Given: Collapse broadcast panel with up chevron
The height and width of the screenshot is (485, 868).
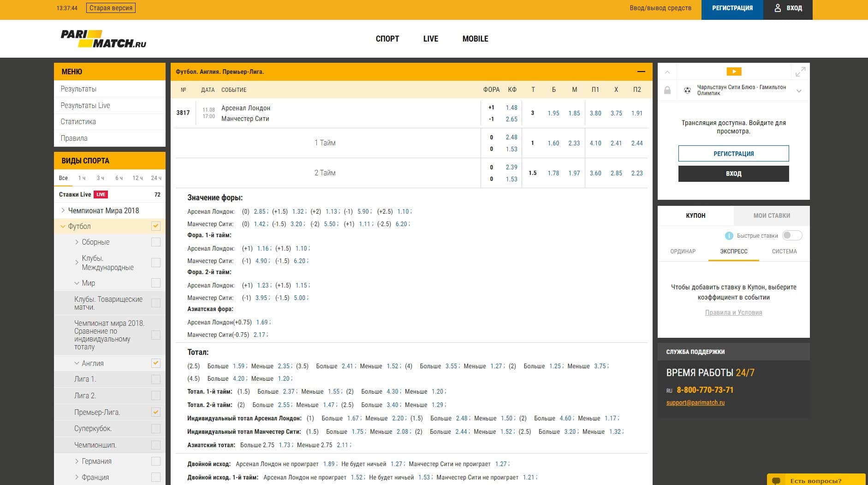Looking at the screenshot, I should click(667, 72).
